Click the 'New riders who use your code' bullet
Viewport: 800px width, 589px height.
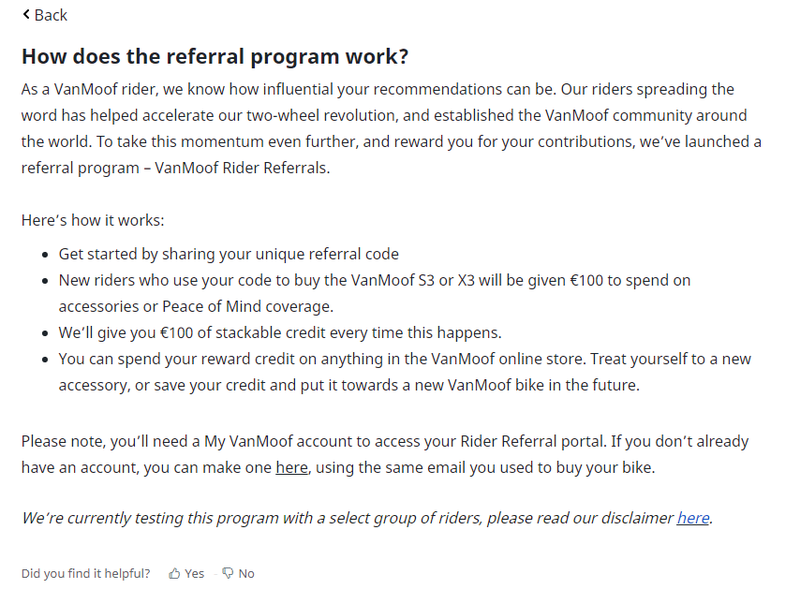coord(374,293)
